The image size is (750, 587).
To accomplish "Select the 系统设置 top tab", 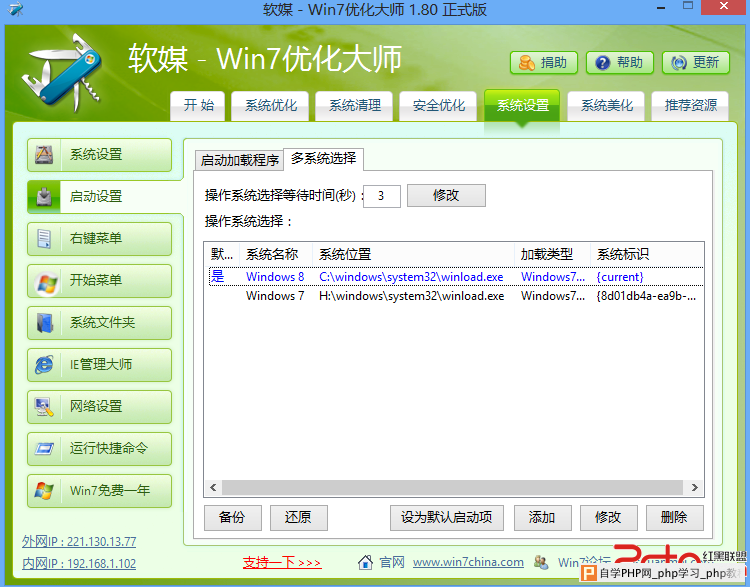I will point(522,105).
